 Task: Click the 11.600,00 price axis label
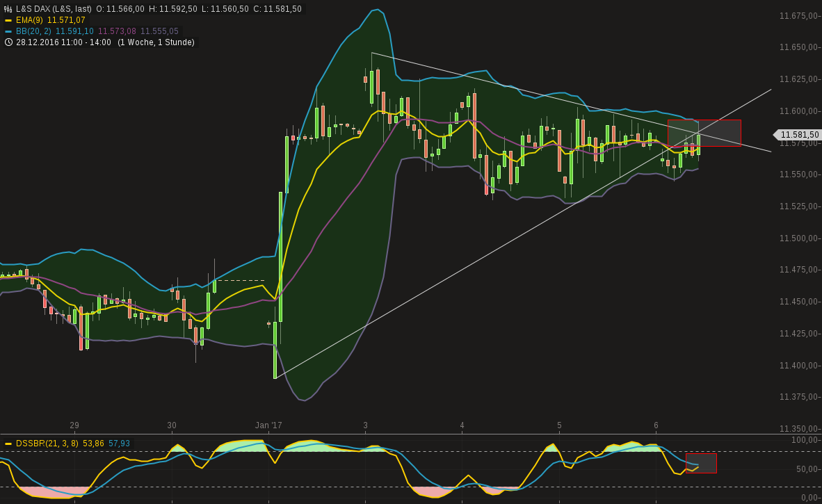tap(798, 111)
